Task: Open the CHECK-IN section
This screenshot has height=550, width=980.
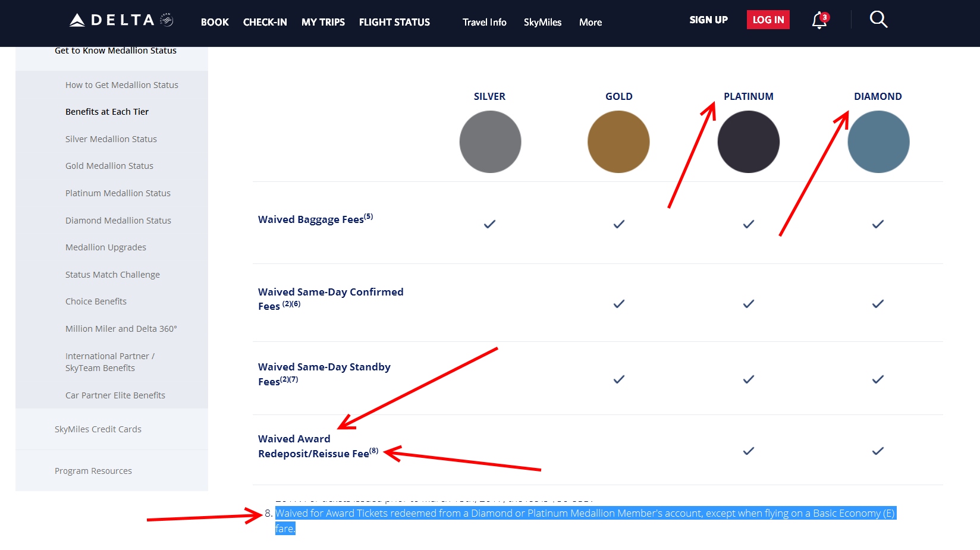Action: coord(265,22)
